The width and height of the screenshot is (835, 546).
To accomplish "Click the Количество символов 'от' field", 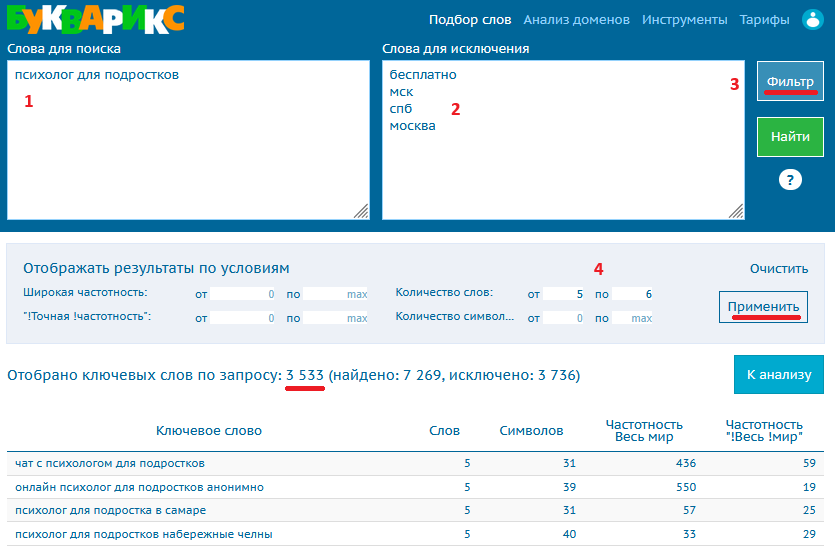I will coord(563,318).
